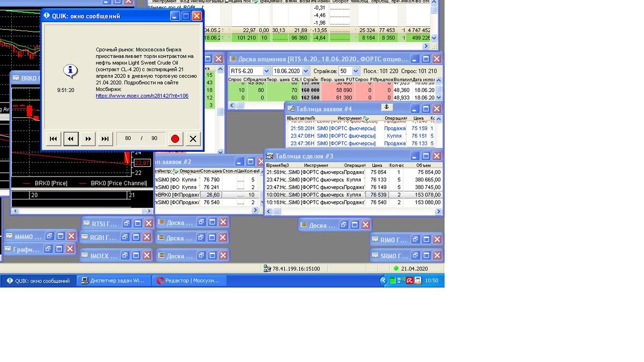Maximize minimized RTSI chart window
The height and width of the screenshot is (362, 644).
pos(137,223)
